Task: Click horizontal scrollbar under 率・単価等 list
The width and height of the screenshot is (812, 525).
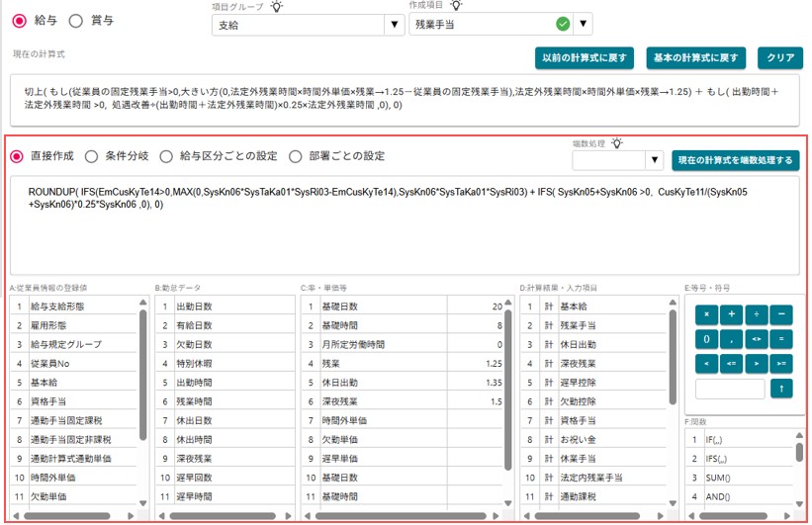Action: (x=401, y=516)
